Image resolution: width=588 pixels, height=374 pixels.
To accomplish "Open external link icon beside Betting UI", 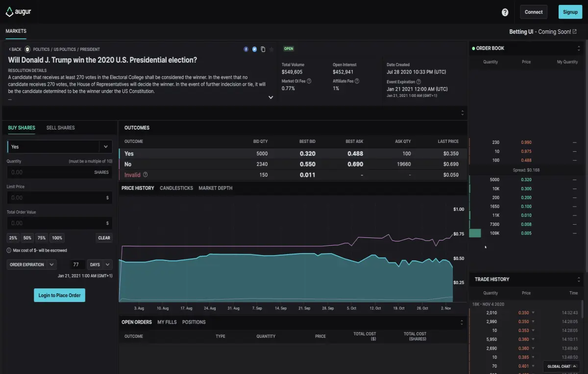I will (x=575, y=32).
